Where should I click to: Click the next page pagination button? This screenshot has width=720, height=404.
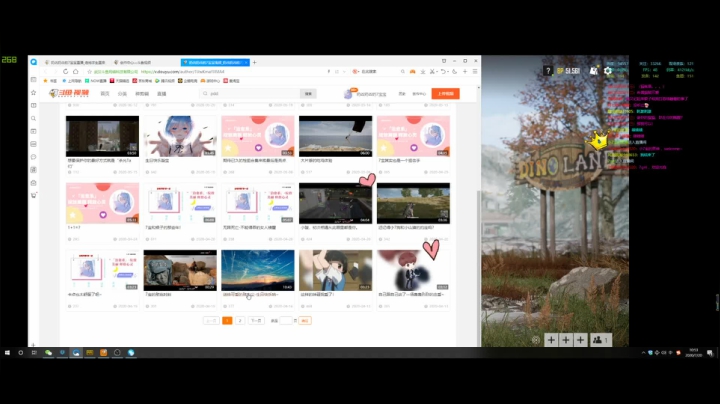tap(256, 320)
